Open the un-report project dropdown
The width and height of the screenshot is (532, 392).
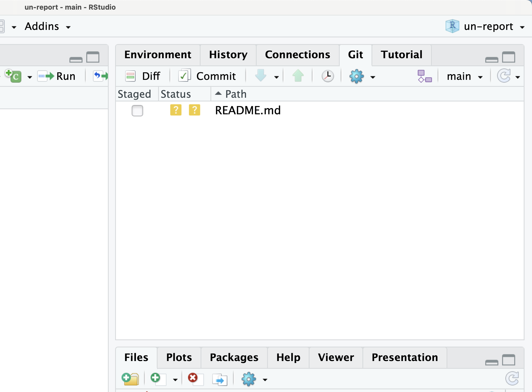[x=485, y=26]
